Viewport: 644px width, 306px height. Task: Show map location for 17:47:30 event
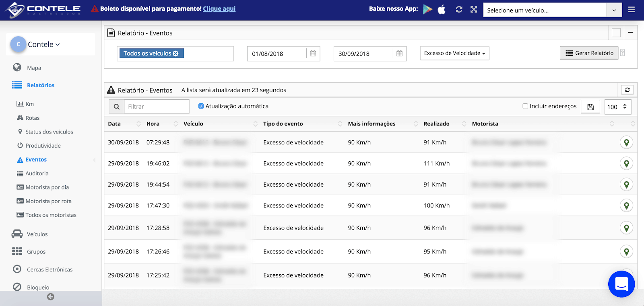click(626, 205)
